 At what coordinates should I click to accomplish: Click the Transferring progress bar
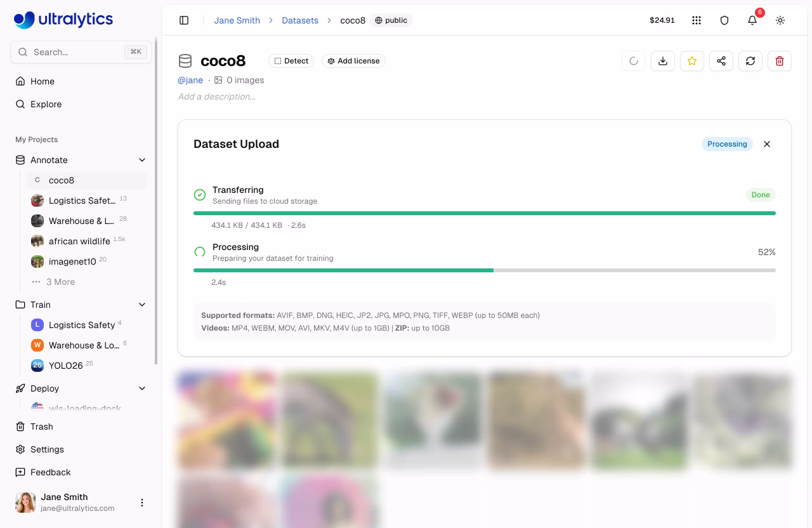pos(485,213)
